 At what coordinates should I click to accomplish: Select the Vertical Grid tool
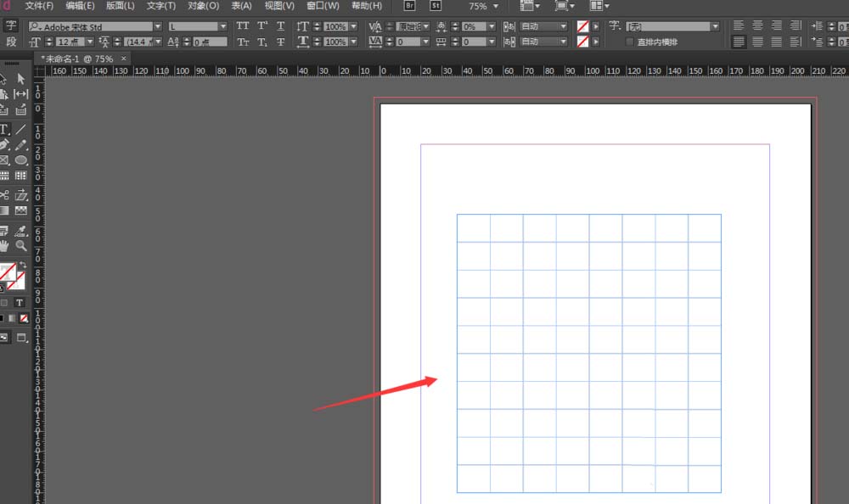point(20,176)
